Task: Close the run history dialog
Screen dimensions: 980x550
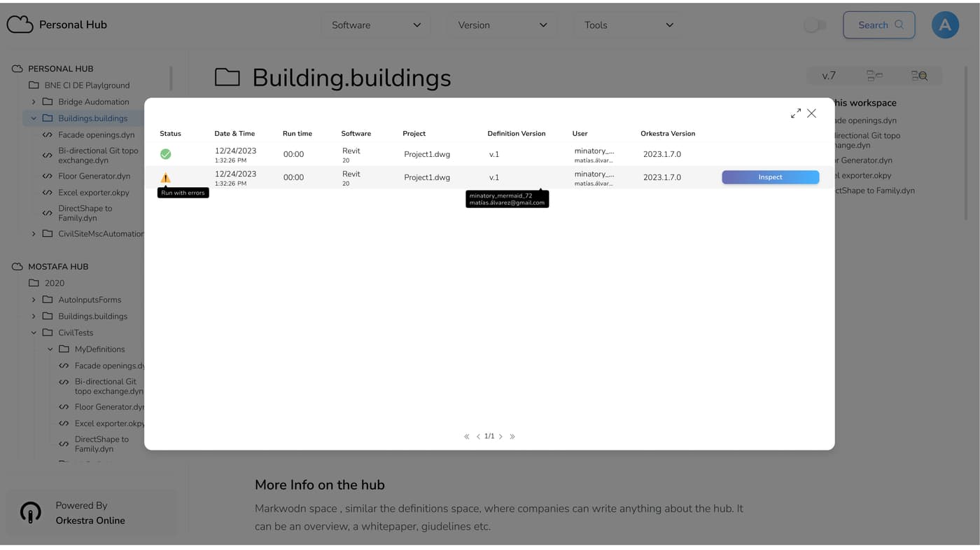Action: (811, 114)
